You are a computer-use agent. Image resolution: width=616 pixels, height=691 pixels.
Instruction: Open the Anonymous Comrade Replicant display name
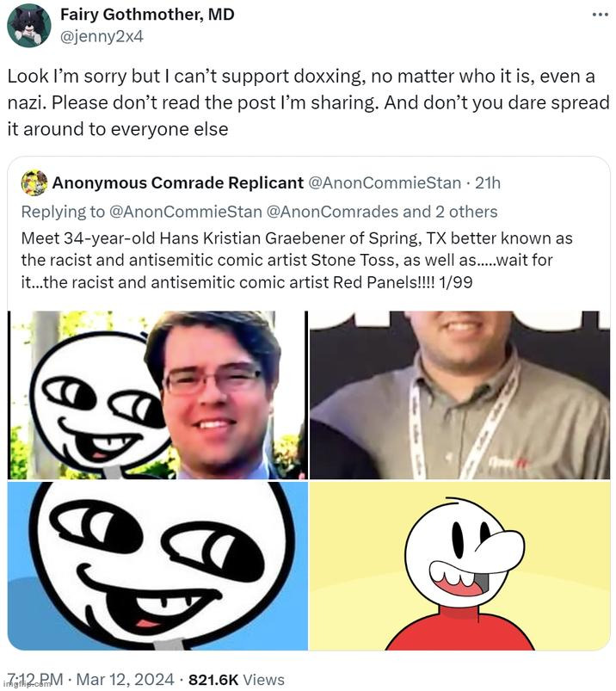click(177, 182)
